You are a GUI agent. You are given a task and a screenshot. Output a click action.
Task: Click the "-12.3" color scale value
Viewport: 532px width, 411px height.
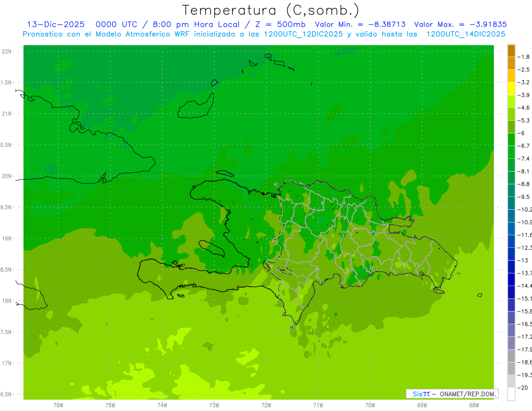(x=525, y=248)
